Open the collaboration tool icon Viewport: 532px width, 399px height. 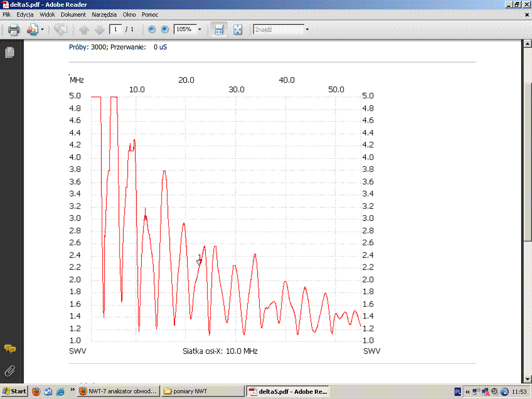pyautogui.click(x=32, y=30)
